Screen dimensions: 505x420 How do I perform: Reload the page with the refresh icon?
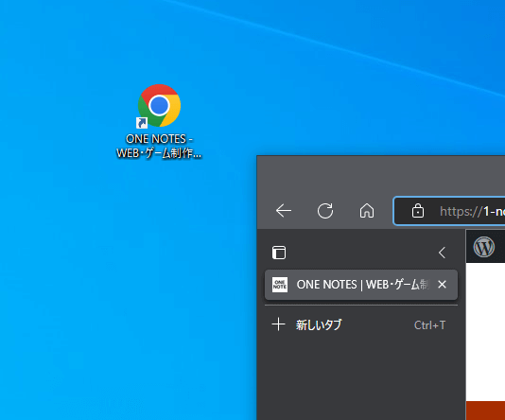pos(325,211)
